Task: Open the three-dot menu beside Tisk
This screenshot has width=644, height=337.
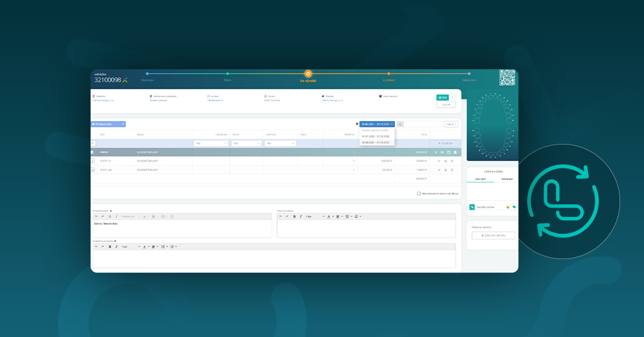Action: pyautogui.click(x=453, y=97)
